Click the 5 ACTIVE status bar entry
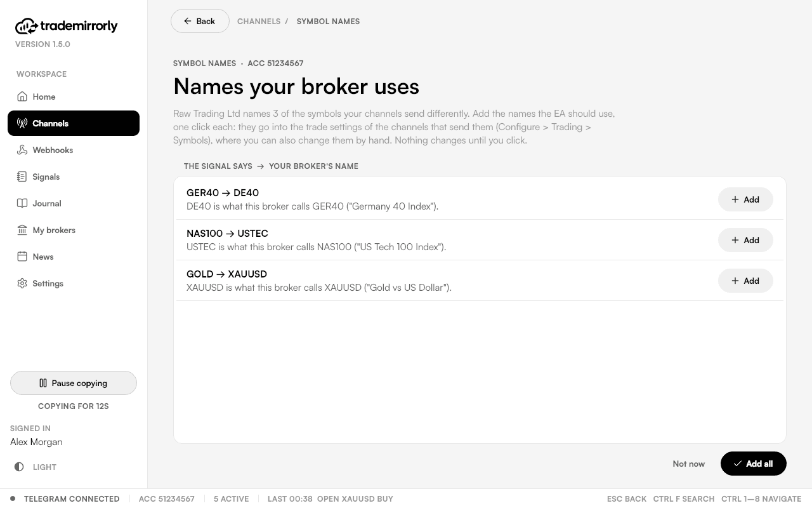Image resolution: width=812 pixels, height=508 pixels. pyautogui.click(x=231, y=498)
